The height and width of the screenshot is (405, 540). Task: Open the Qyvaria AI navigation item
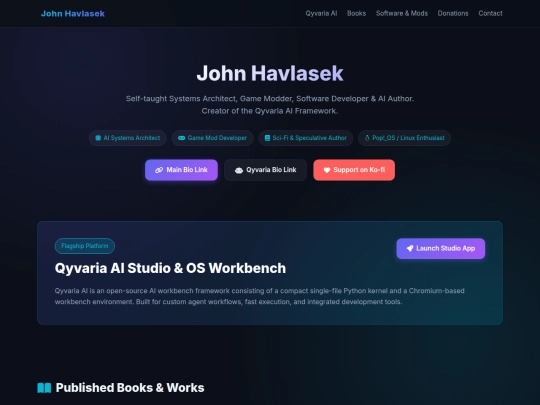321,13
